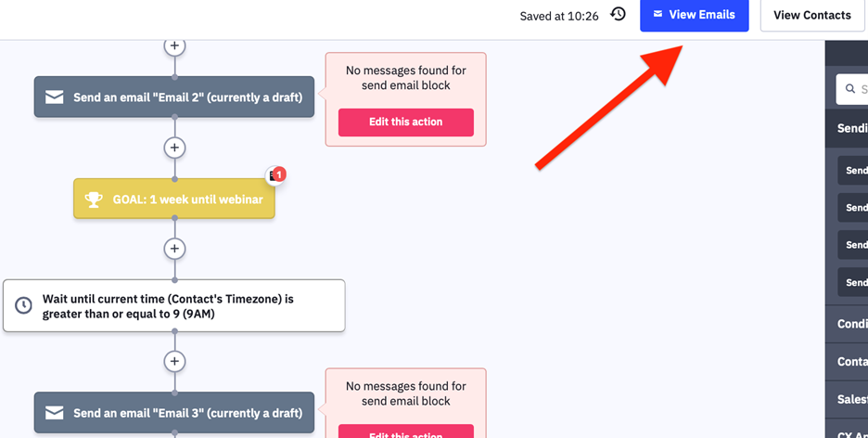Click the search field in the right sidebar
Image resolution: width=868 pixels, height=438 pixels.
pyautogui.click(x=852, y=89)
